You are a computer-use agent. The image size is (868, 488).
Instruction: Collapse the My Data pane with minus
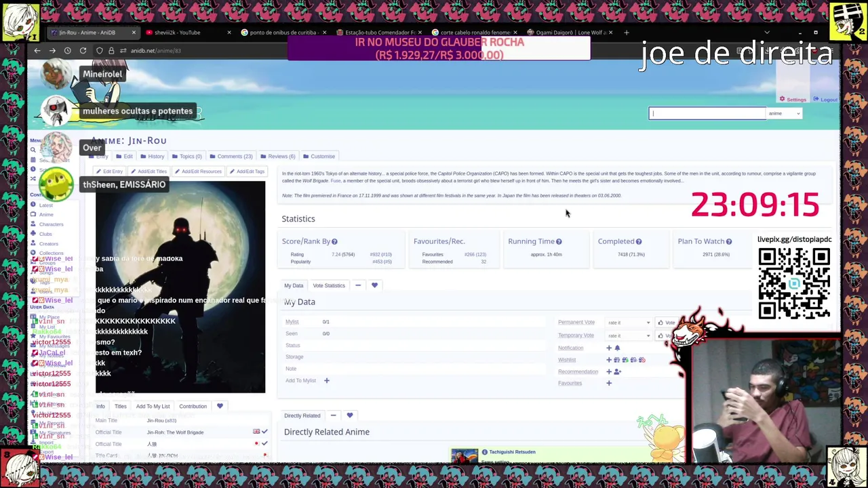(x=358, y=285)
